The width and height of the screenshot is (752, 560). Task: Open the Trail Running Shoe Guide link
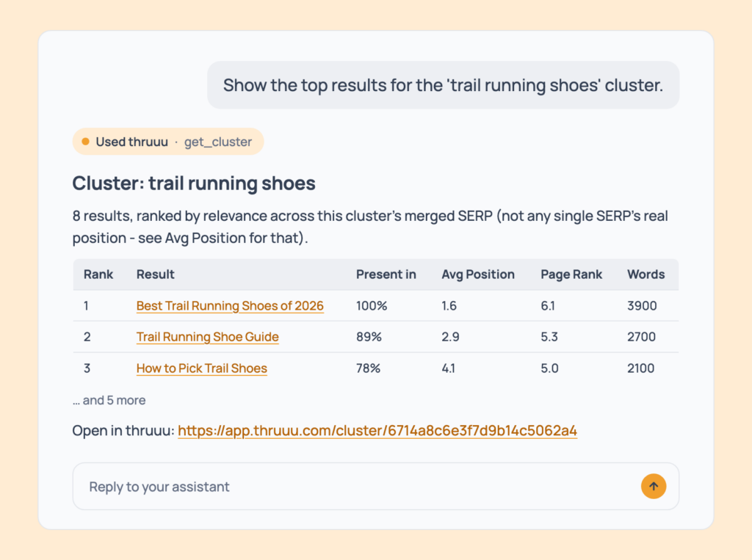pos(207,337)
